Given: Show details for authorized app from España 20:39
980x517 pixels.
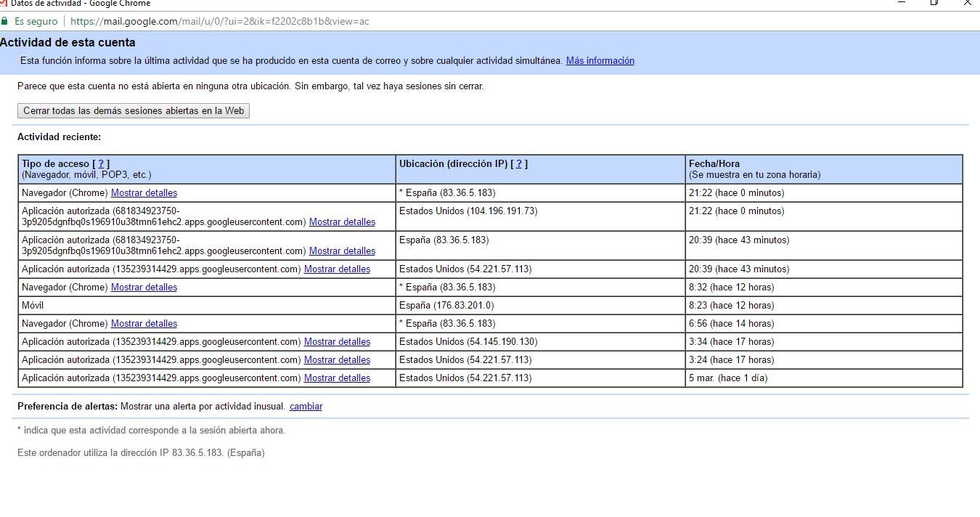Looking at the screenshot, I should pyautogui.click(x=342, y=251).
